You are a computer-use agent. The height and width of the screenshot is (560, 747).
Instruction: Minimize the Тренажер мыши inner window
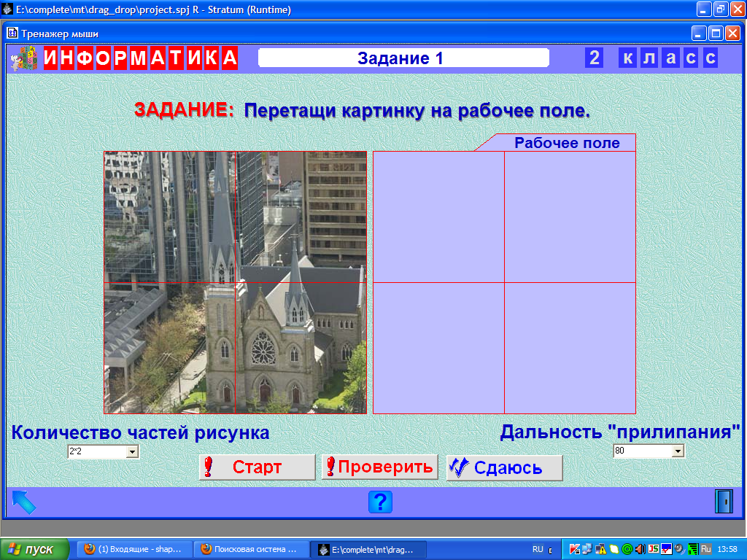coord(699,34)
